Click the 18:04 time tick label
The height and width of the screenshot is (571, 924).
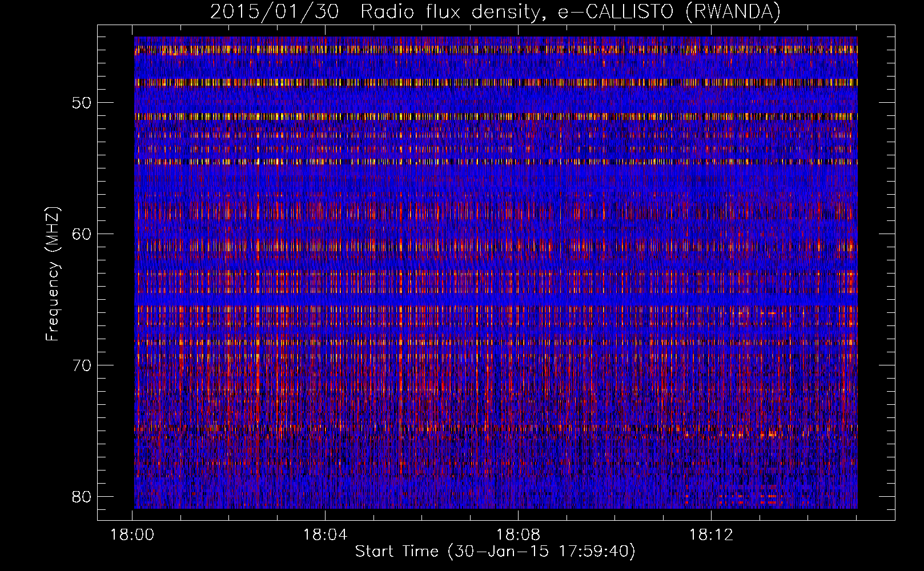(x=325, y=535)
